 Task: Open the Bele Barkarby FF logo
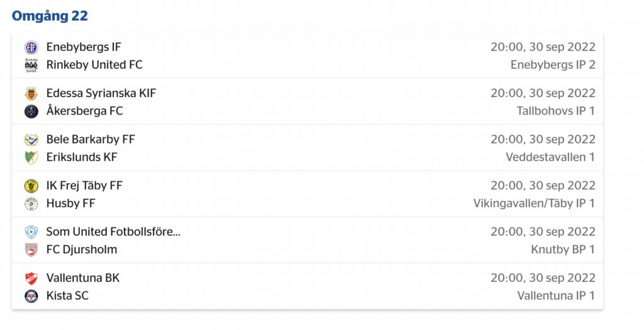(x=31, y=139)
